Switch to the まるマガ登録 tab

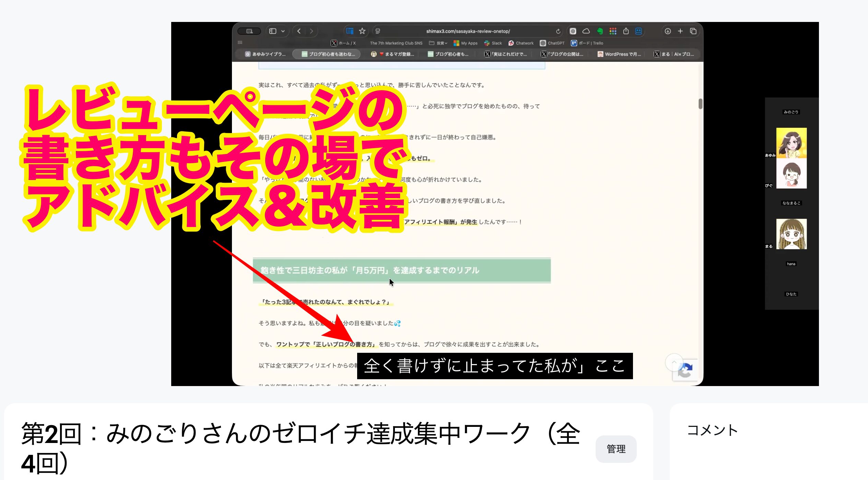[392, 54]
